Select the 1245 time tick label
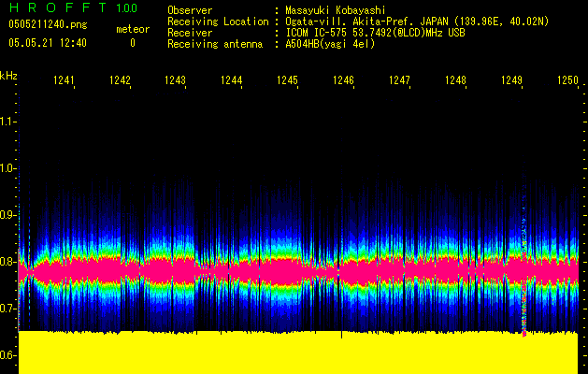The image size is (588, 374). pyautogui.click(x=288, y=81)
